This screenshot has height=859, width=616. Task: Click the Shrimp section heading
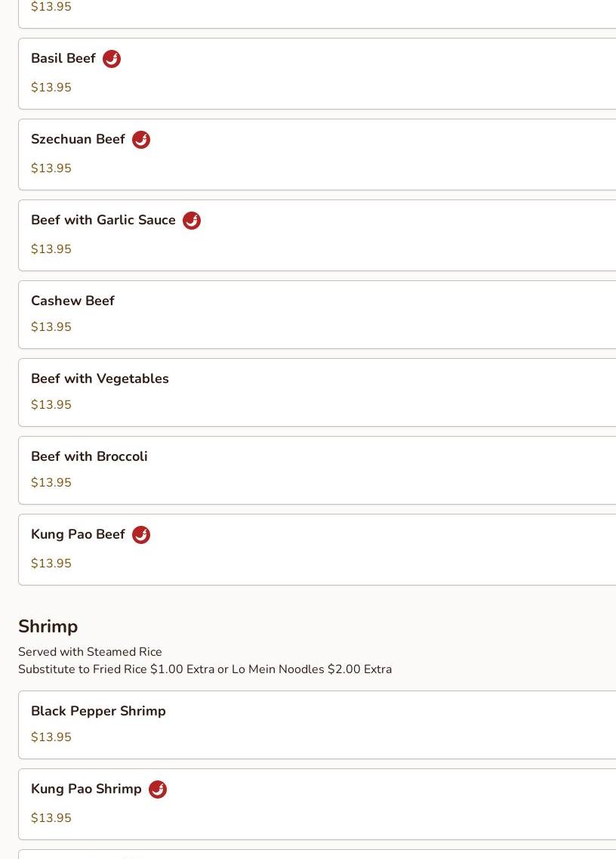pyautogui.click(x=48, y=626)
